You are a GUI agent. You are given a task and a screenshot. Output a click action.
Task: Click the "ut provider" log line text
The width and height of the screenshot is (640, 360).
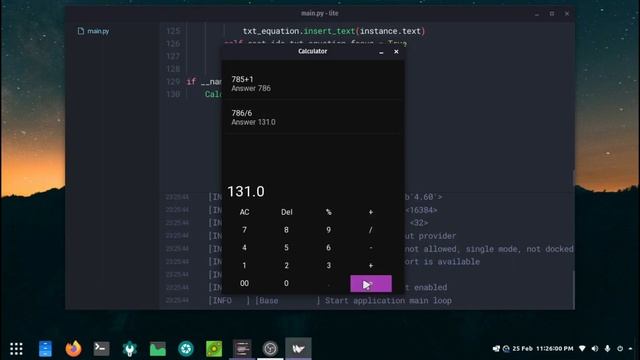click(431, 236)
